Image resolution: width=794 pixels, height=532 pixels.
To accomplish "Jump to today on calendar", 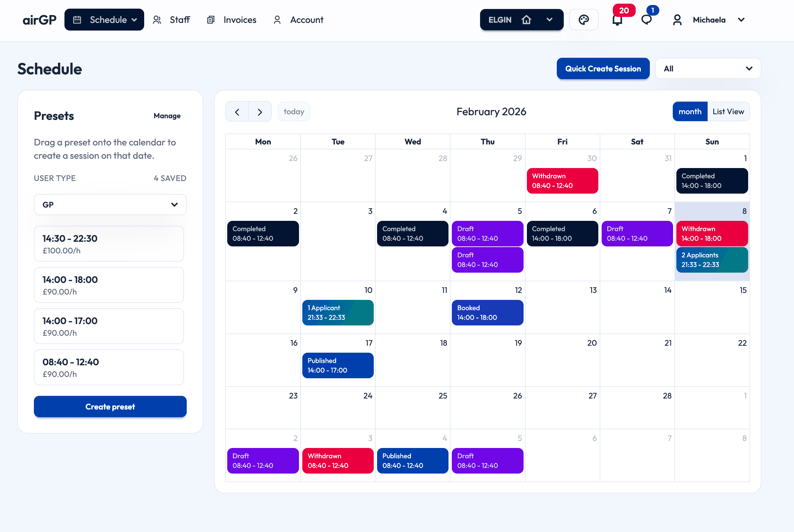I will [294, 112].
